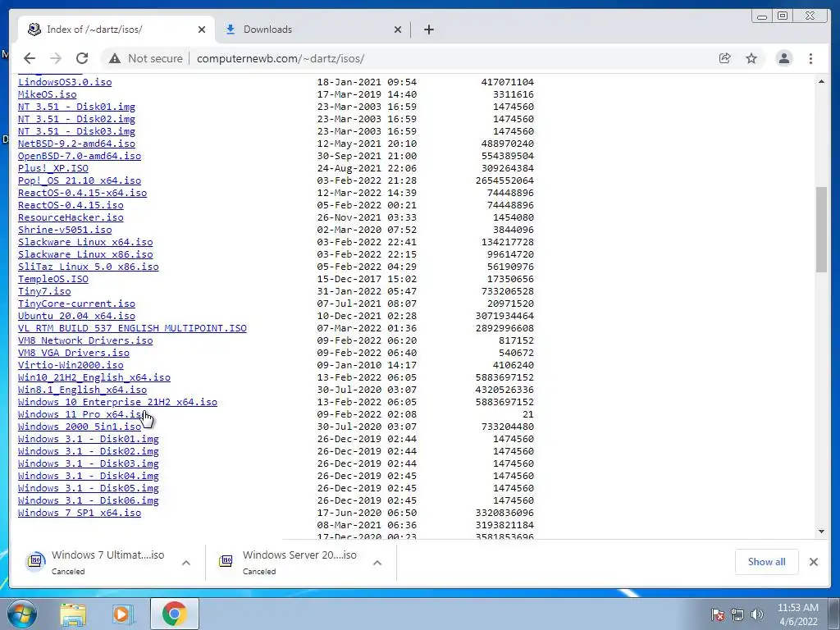Image resolution: width=840 pixels, height=630 pixels.
Task: Open Ubuntu 20.04 x64.iso link
Action: point(76,316)
